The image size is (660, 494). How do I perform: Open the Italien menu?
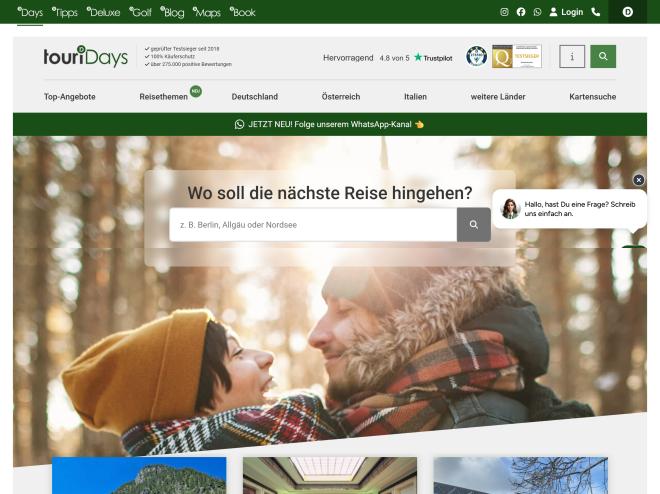[415, 97]
